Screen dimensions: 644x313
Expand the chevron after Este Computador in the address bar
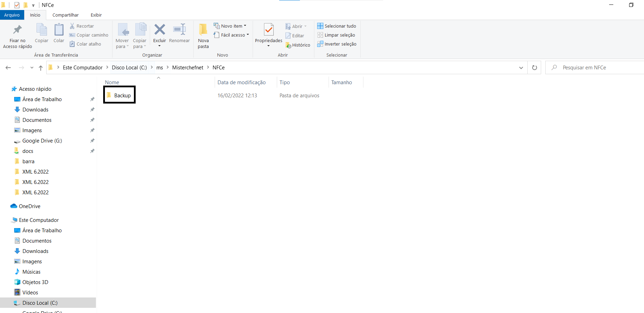(107, 67)
